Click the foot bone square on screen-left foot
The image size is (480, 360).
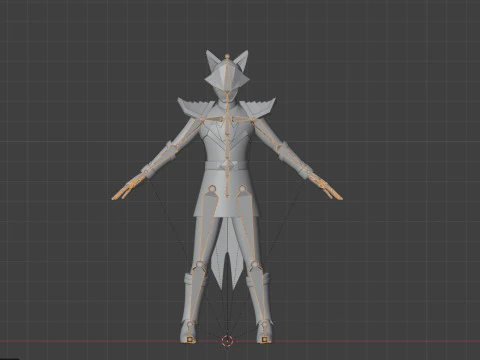click(x=190, y=340)
